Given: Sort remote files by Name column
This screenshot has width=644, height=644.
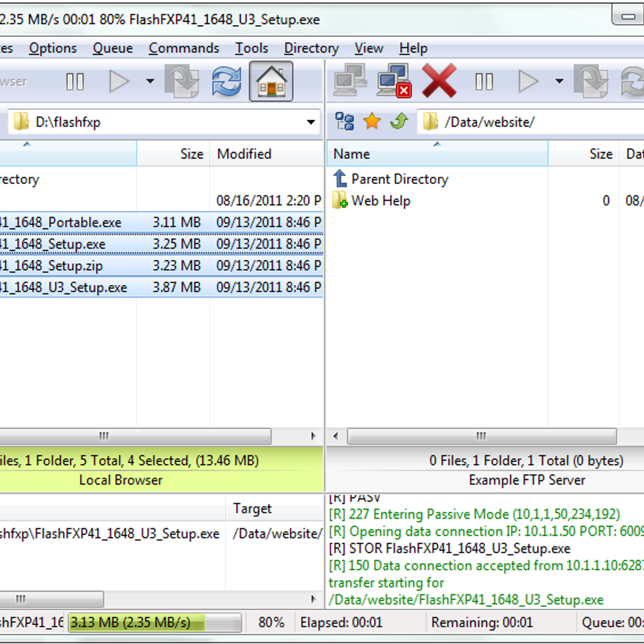Looking at the screenshot, I should pyautogui.click(x=352, y=154).
